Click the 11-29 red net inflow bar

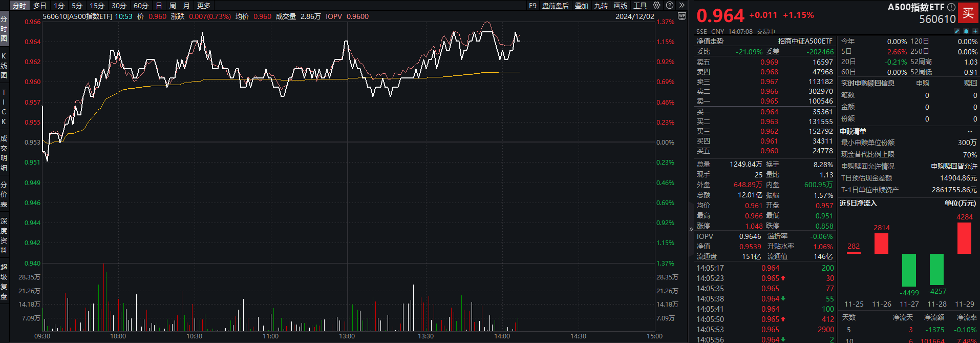tap(964, 238)
